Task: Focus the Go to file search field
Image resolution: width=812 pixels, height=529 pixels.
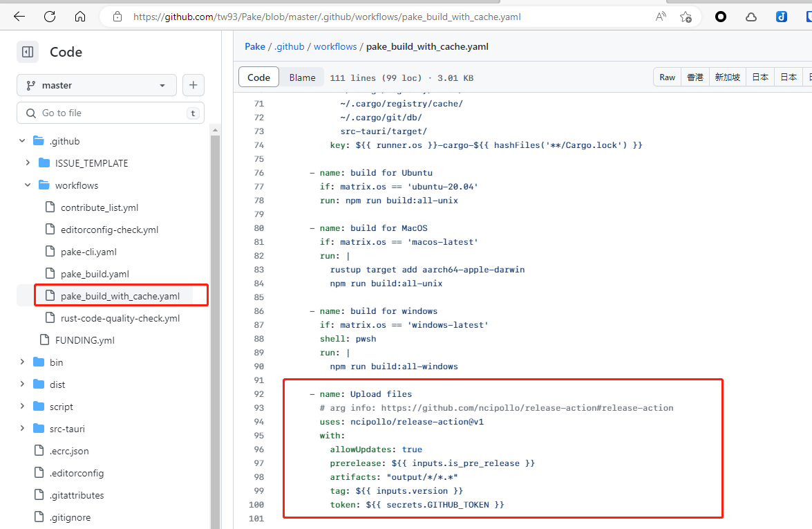Action: tap(111, 113)
